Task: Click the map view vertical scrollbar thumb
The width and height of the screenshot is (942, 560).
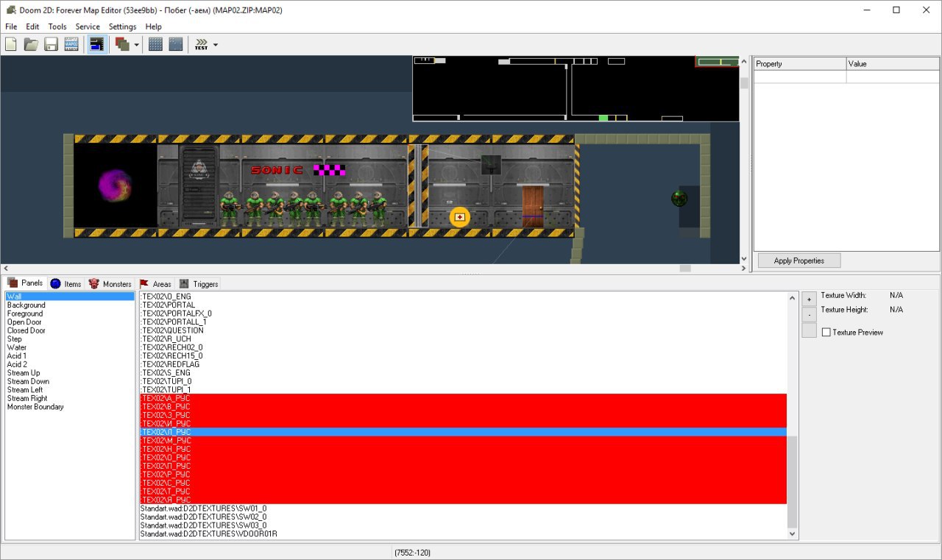Action: (744, 83)
